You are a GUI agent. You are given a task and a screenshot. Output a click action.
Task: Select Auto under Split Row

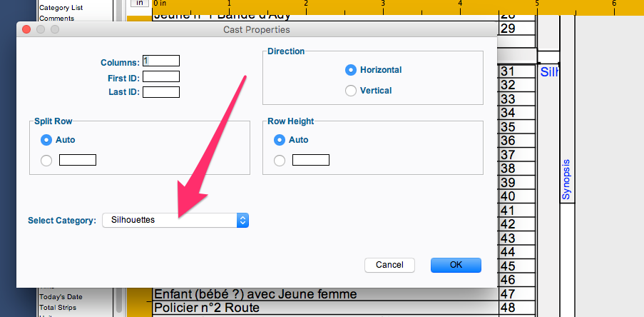coord(46,140)
